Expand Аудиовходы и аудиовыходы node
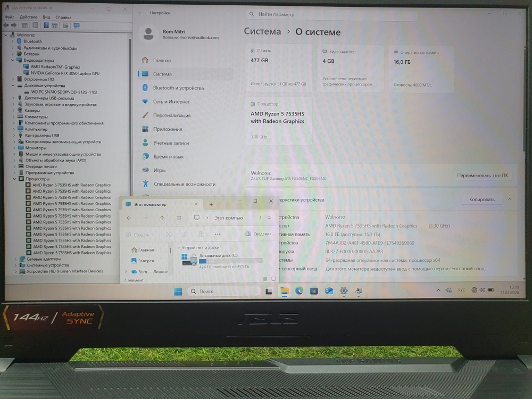The height and width of the screenshot is (399, 532). tap(13, 48)
